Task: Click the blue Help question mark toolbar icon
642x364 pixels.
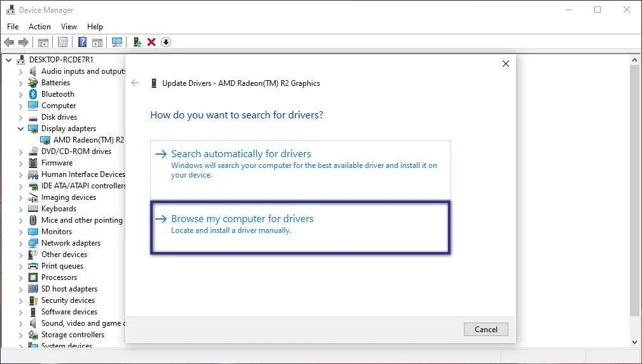Action: coord(82,42)
